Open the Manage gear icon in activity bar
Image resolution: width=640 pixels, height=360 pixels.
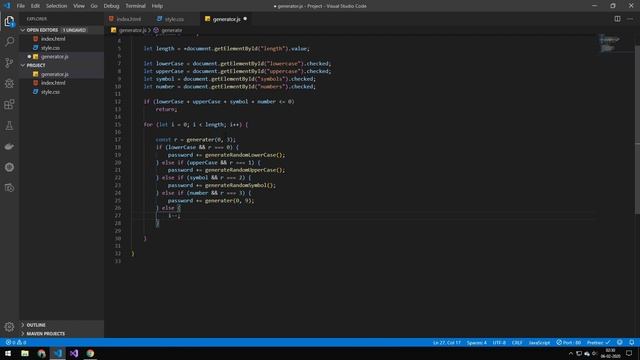[9, 327]
